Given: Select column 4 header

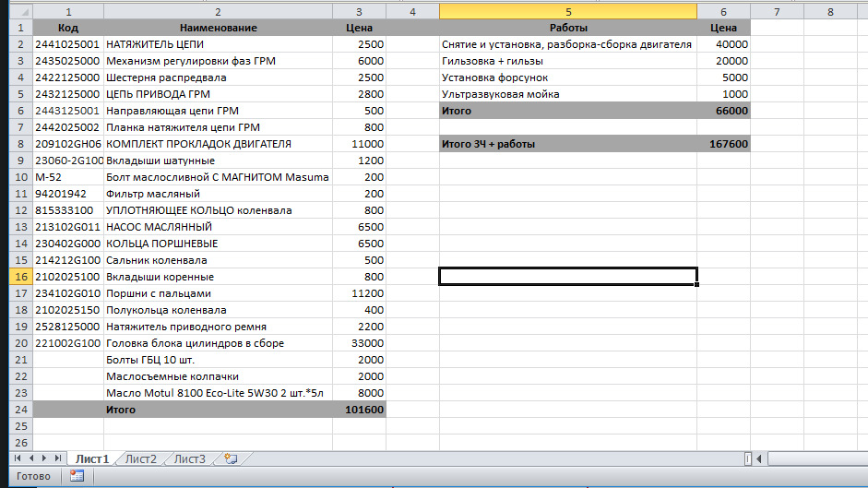Looking at the screenshot, I should point(412,12).
